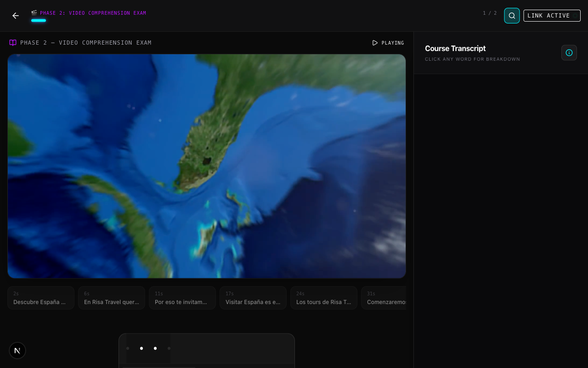This screenshot has width=588, height=368.
Task: Jump to the 6s 'En Risa Travel' segment
Action: (x=112, y=298)
